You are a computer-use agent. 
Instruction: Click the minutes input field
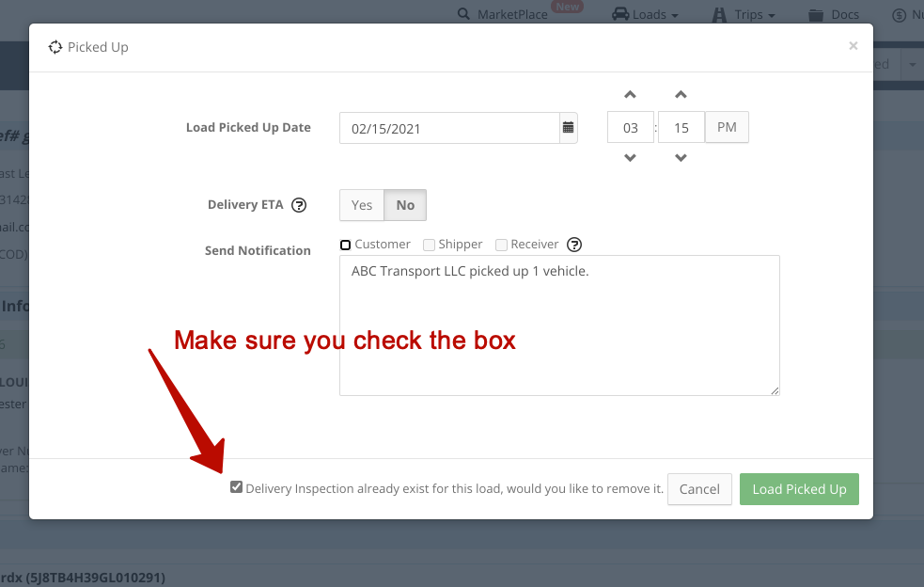(x=681, y=127)
